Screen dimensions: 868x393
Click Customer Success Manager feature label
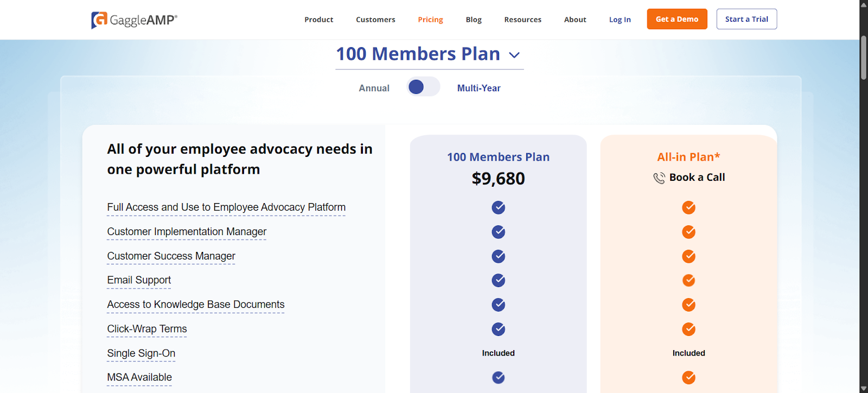coord(171,256)
